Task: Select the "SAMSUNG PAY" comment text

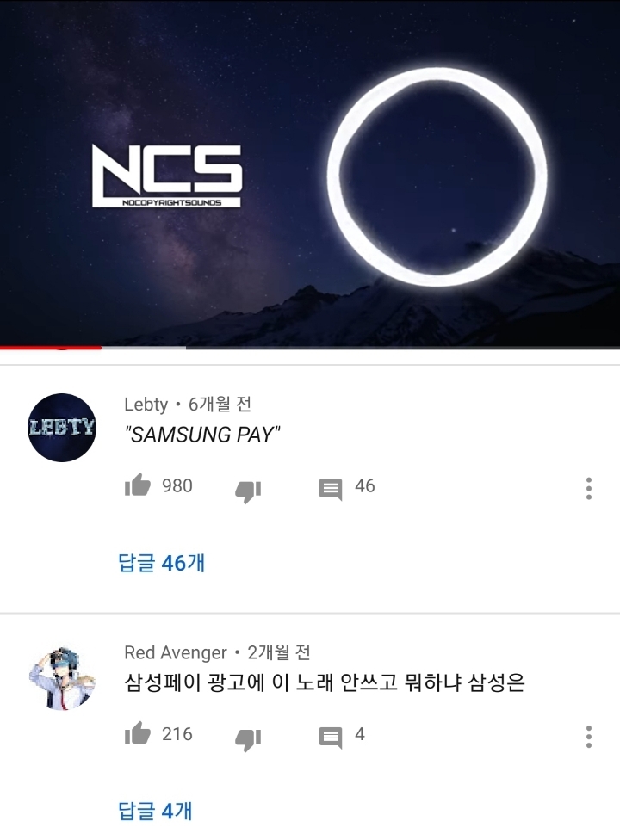Action: coord(202,435)
